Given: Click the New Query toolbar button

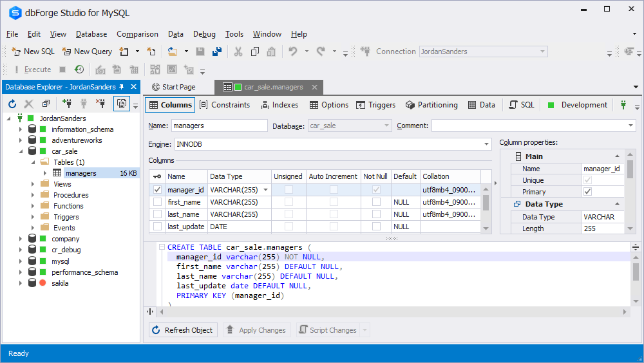Looking at the screenshot, I should pos(87,51).
